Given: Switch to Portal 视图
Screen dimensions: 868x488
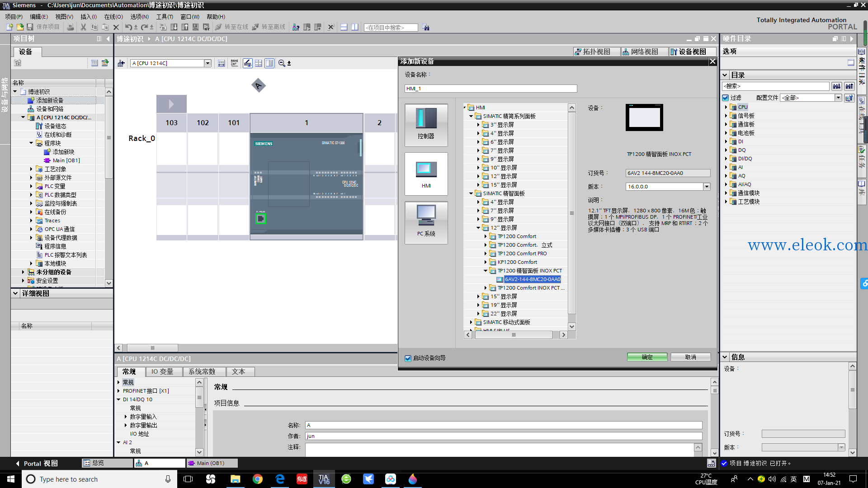Looking at the screenshot, I should click(x=37, y=464).
